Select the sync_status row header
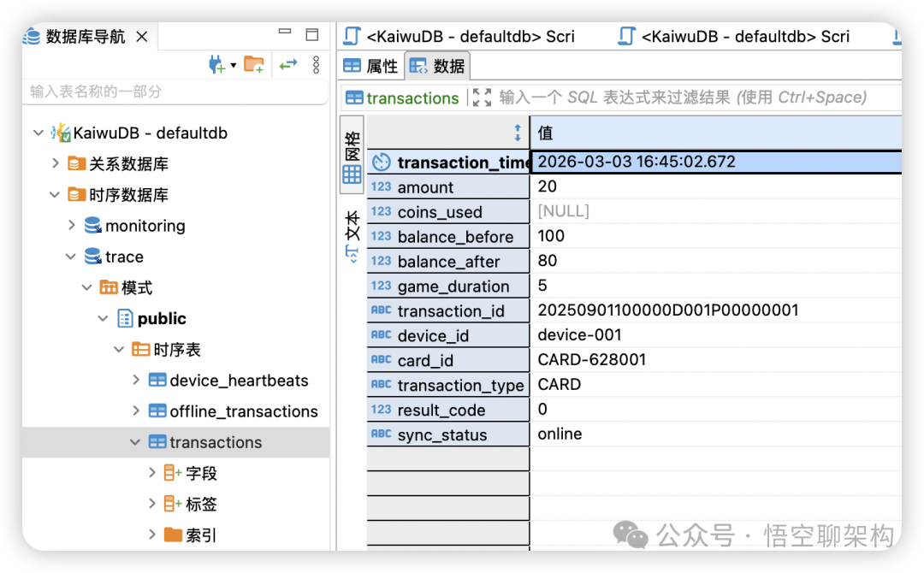The width and height of the screenshot is (924, 573). coord(448,434)
